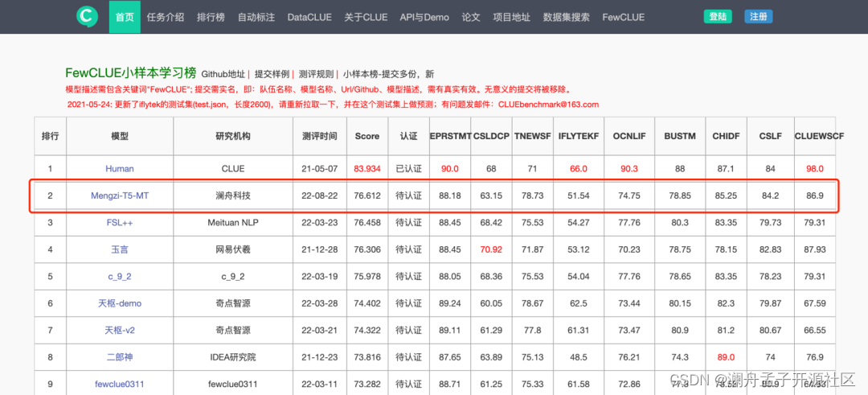Select the 76.612 score cell
868x395 pixels.
point(367,195)
